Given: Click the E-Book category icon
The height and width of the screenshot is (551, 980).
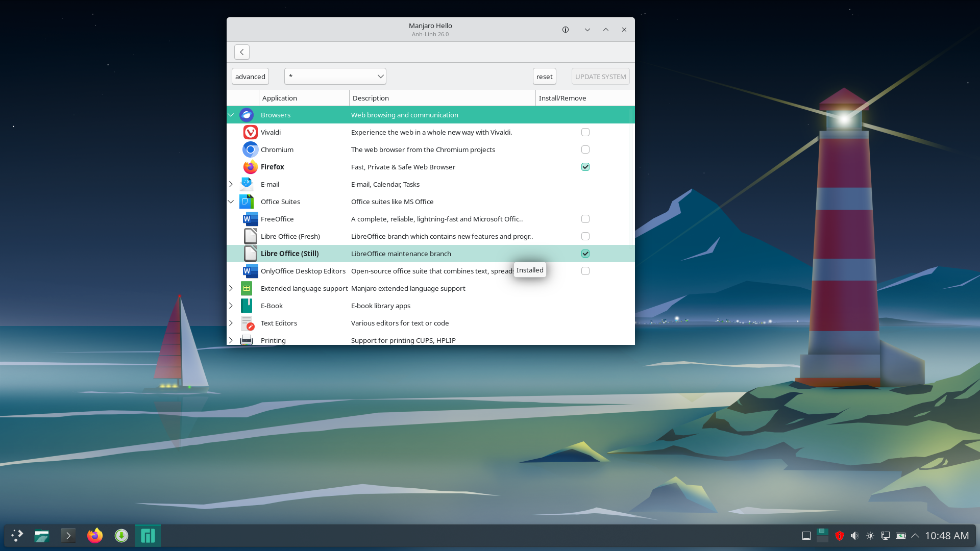Looking at the screenshot, I should [x=247, y=306].
